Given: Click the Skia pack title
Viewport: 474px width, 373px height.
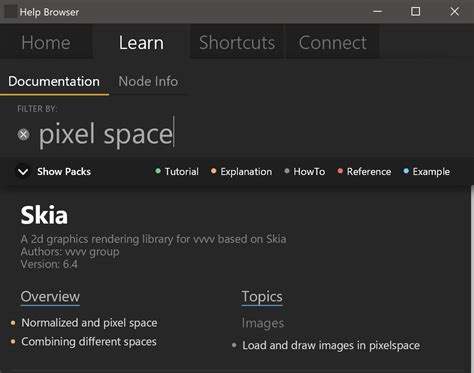Looking at the screenshot, I should tap(44, 215).
